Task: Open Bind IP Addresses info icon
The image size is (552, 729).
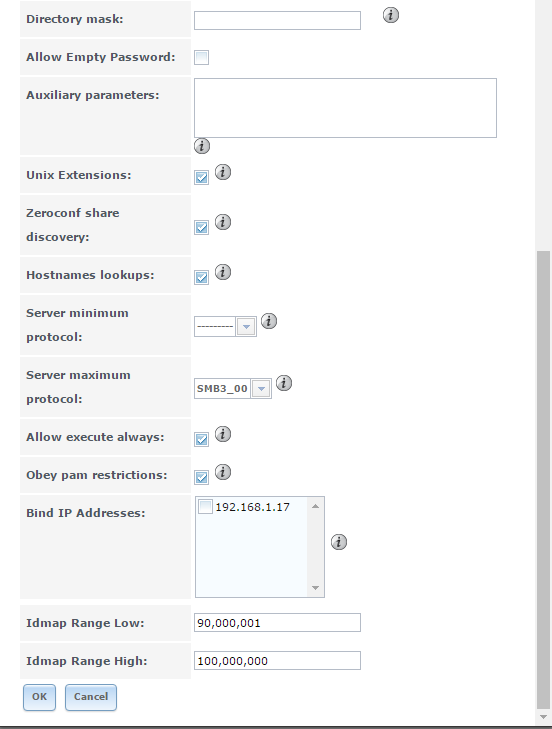Action: pyautogui.click(x=339, y=542)
